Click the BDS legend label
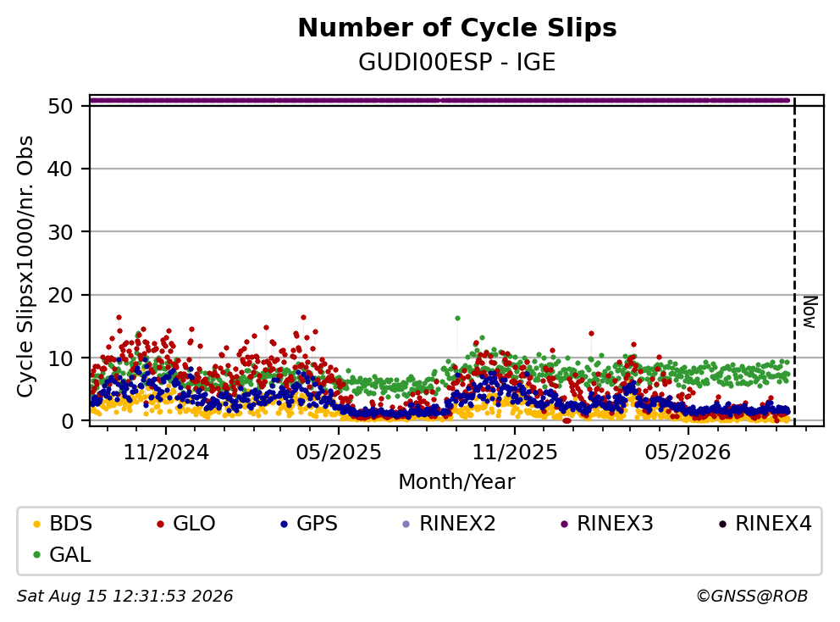 point(71,524)
